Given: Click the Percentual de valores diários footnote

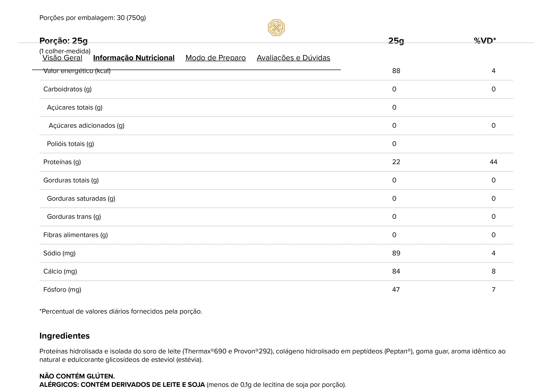Looking at the screenshot, I should [x=121, y=311].
